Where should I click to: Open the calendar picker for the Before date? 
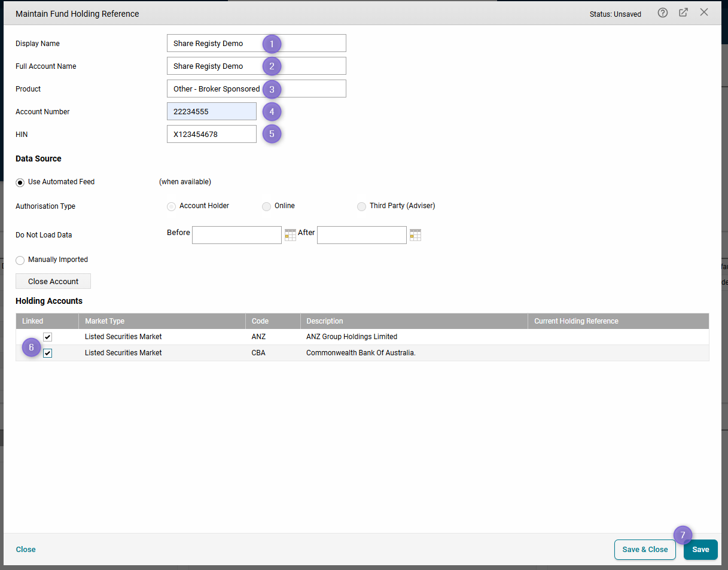pos(290,234)
